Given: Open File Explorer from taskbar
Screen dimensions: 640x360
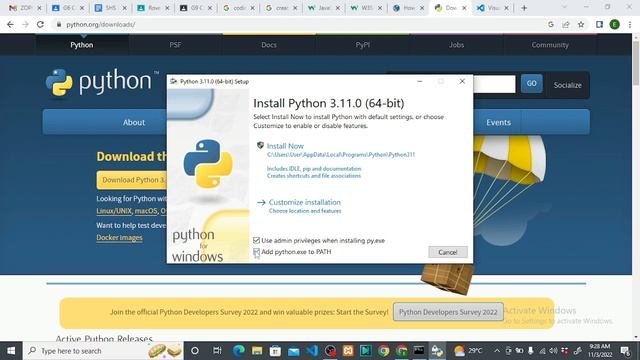Looking at the screenshot, I should [x=257, y=351].
